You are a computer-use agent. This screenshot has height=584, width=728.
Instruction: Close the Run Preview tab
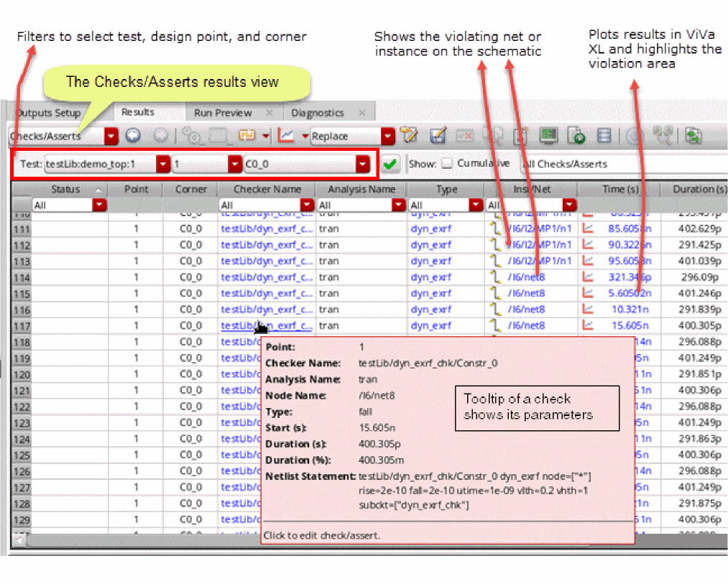coord(269,113)
